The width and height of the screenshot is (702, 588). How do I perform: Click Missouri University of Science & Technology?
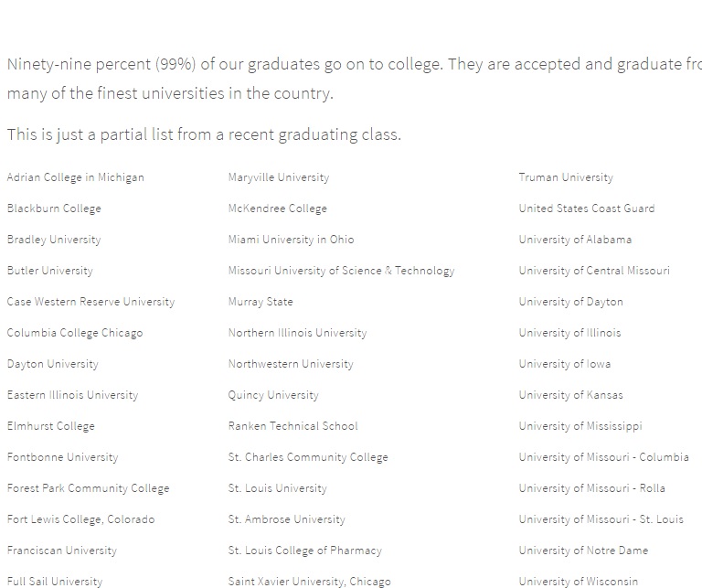pyautogui.click(x=341, y=271)
